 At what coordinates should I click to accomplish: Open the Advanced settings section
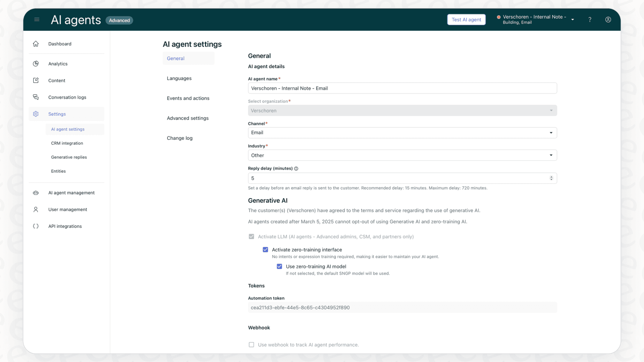(187, 118)
